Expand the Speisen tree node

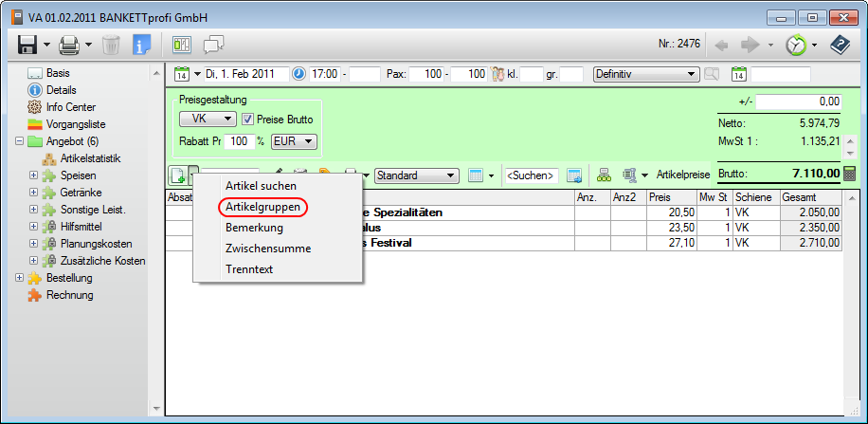34,175
